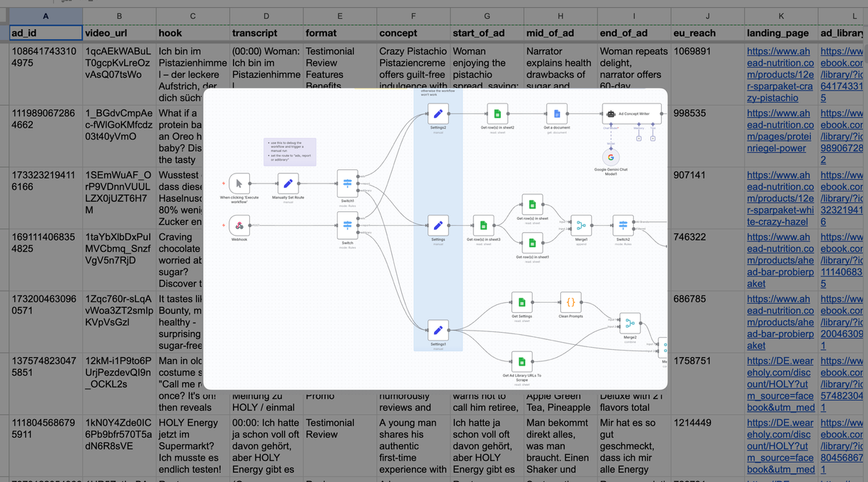Select format cell 'Testimonial Review Features Benefits'
Image resolution: width=868 pixels, height=482 pixels.
340,66
